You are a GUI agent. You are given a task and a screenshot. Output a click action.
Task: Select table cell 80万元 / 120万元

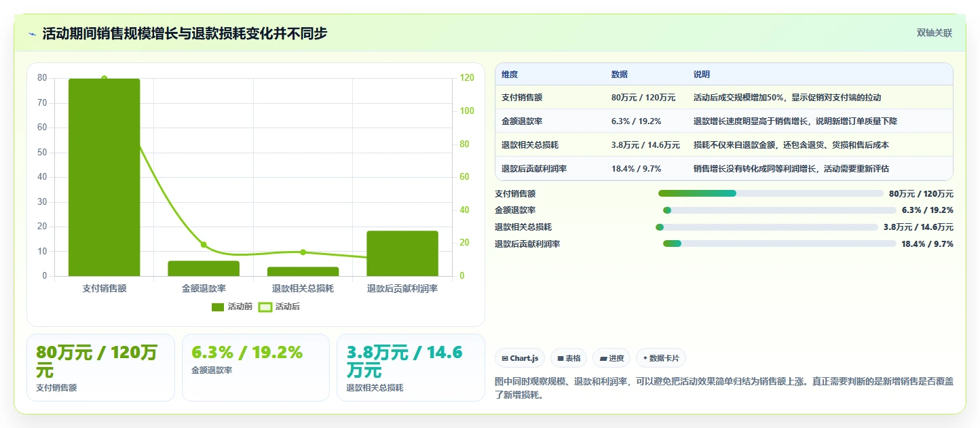pyautogui.click(x=643, y=98)
